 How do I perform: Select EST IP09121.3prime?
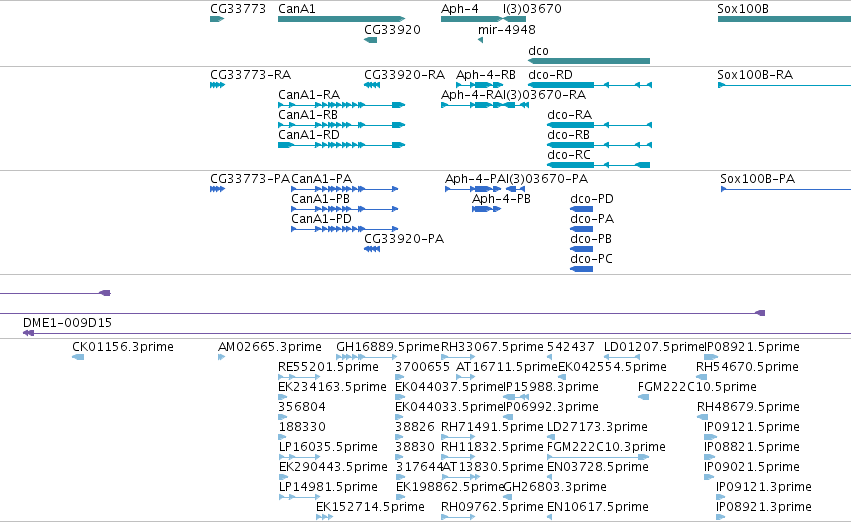click(764, 487)
